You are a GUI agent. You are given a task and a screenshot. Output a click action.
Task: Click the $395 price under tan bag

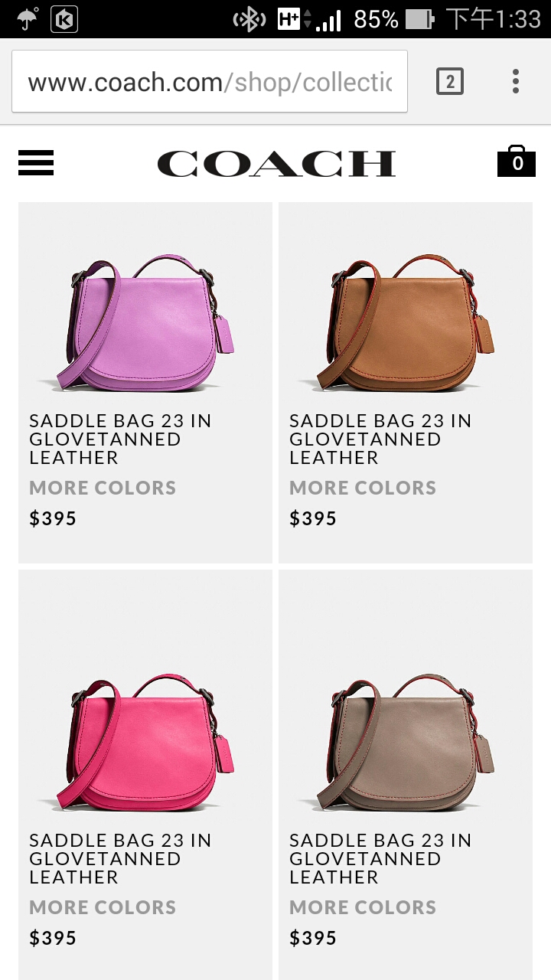coord(313,518)
